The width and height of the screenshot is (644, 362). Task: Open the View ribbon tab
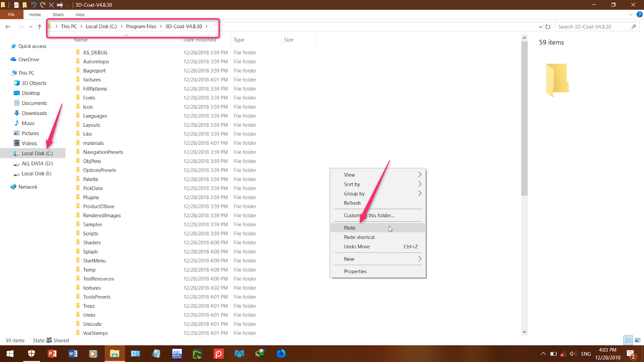coord(80,14)
